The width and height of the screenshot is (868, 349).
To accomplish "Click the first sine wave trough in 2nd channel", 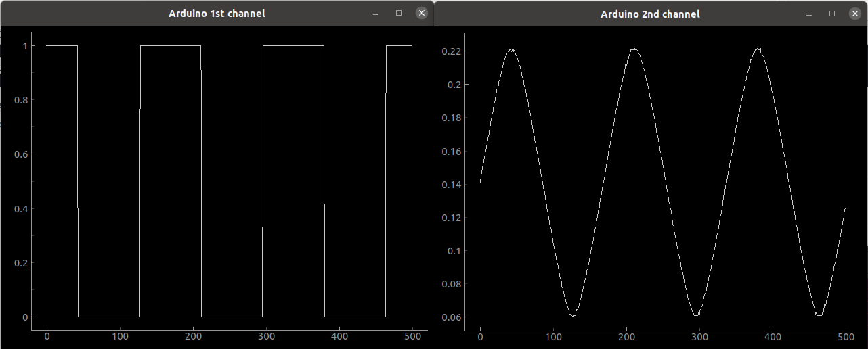I will 572,315.
